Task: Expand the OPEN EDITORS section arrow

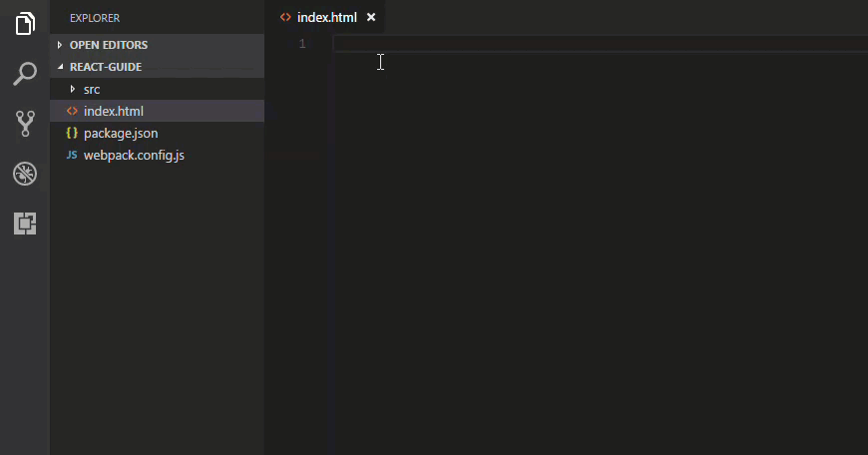Action: click(60, 45)
